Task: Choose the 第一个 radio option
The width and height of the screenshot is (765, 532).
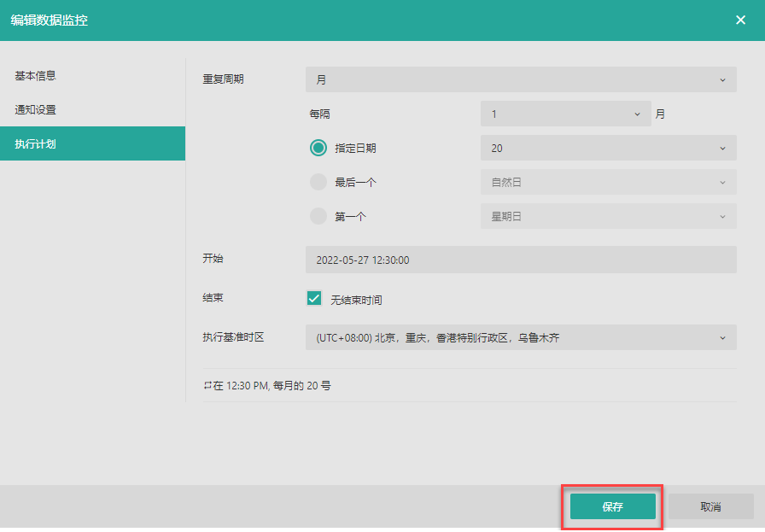Action: 318,216
